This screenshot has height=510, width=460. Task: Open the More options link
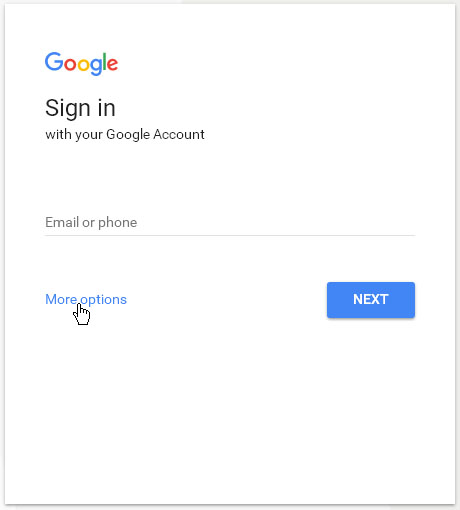(86, 299)
